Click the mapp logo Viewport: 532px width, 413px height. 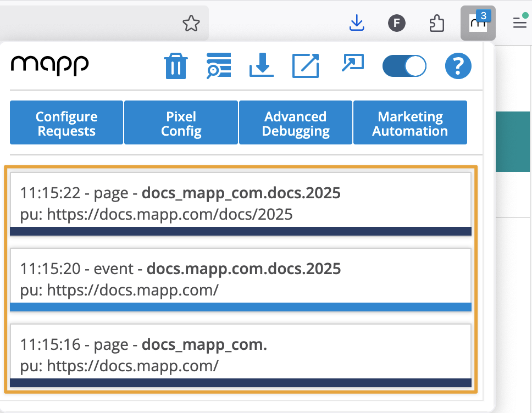coord(49,65)
